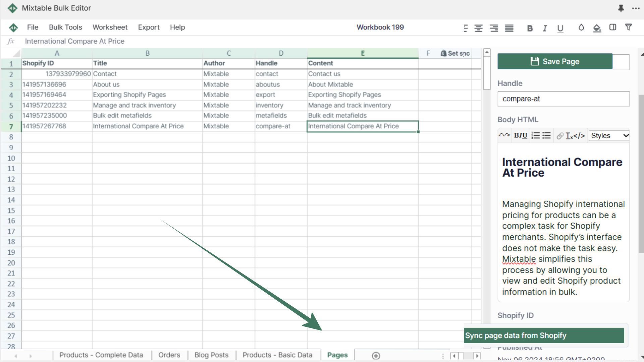Toggle the Set sync option
The image size is (644, 362).
455,53
